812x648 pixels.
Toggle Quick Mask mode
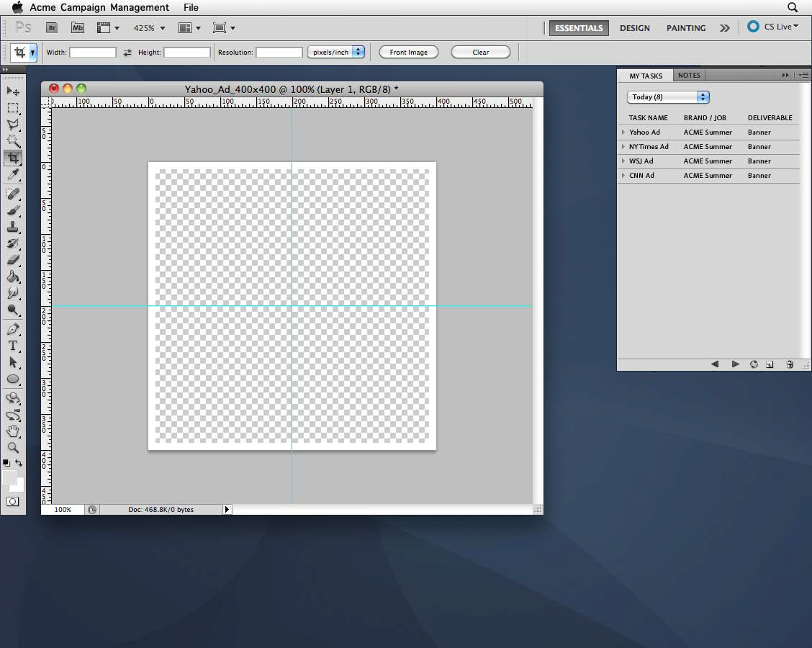13,501
